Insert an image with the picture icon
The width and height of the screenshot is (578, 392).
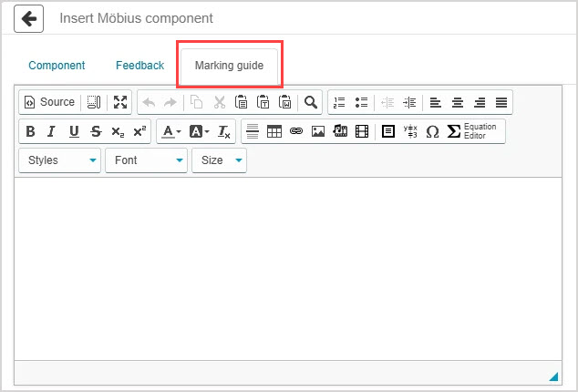tap(318, 131)
